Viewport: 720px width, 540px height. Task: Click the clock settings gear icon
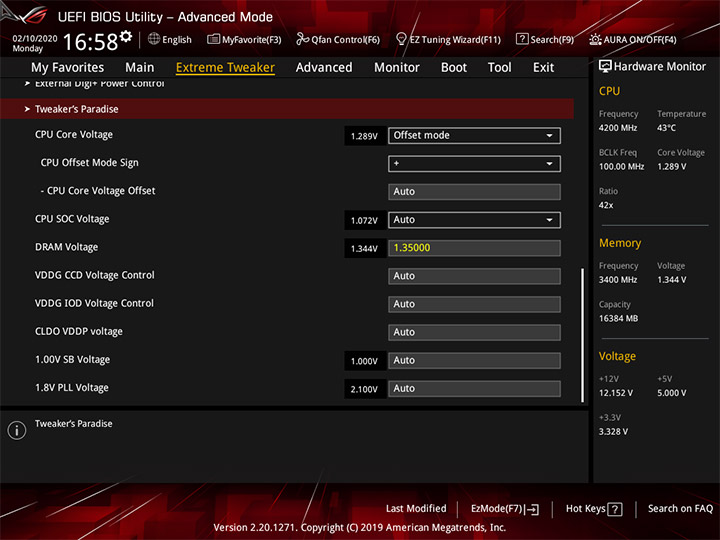tap(126, 36)
